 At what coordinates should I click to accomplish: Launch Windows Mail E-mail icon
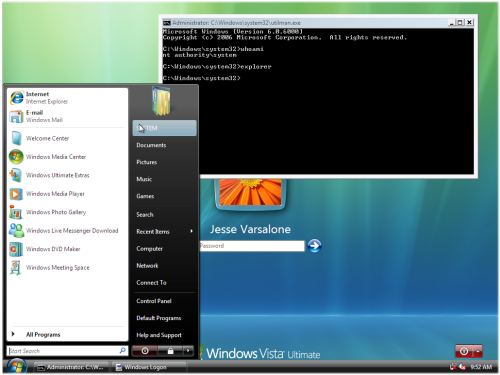(x=16, y=117)
